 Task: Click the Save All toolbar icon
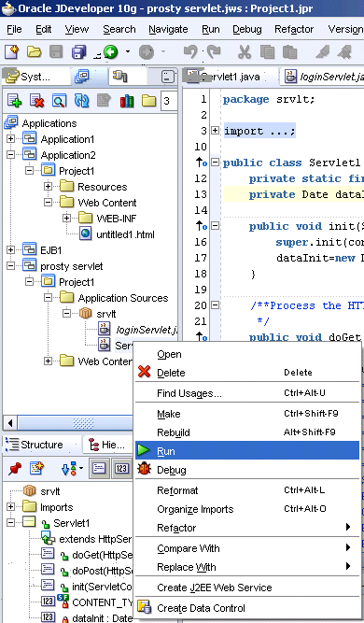[x=79, y=52]
